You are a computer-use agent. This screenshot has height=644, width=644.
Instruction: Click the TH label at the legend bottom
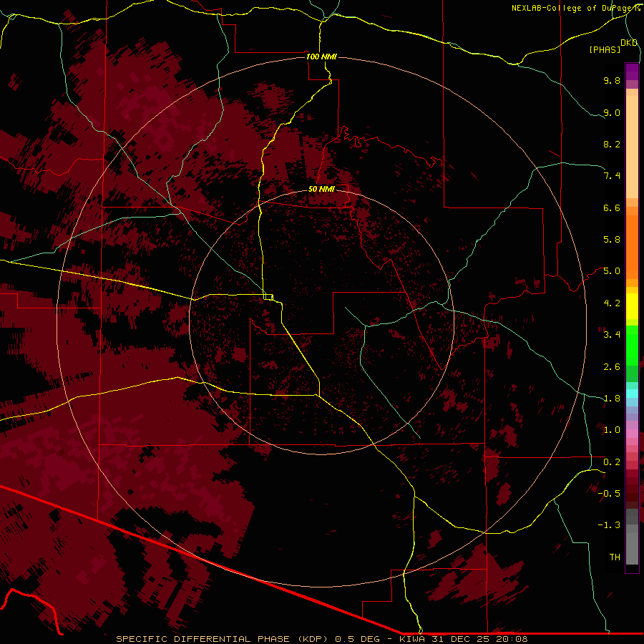pos(615,557)
